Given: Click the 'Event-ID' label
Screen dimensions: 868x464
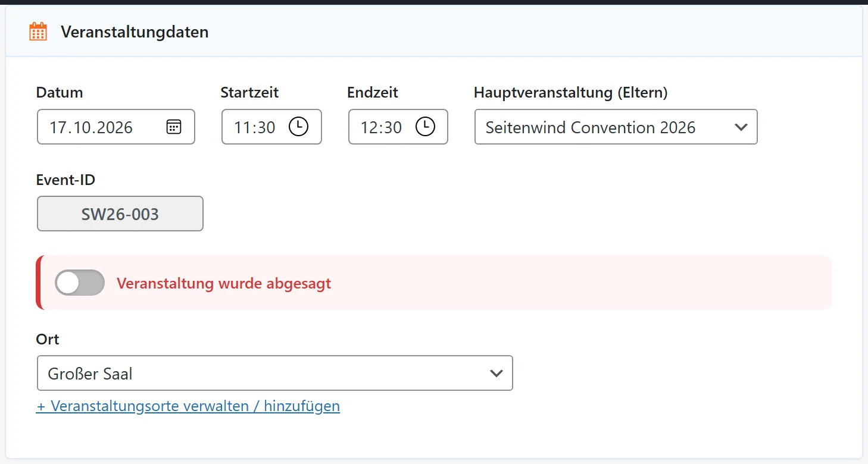Looking at the screenshot, I should pyautogui.click(x=65, y=179).
